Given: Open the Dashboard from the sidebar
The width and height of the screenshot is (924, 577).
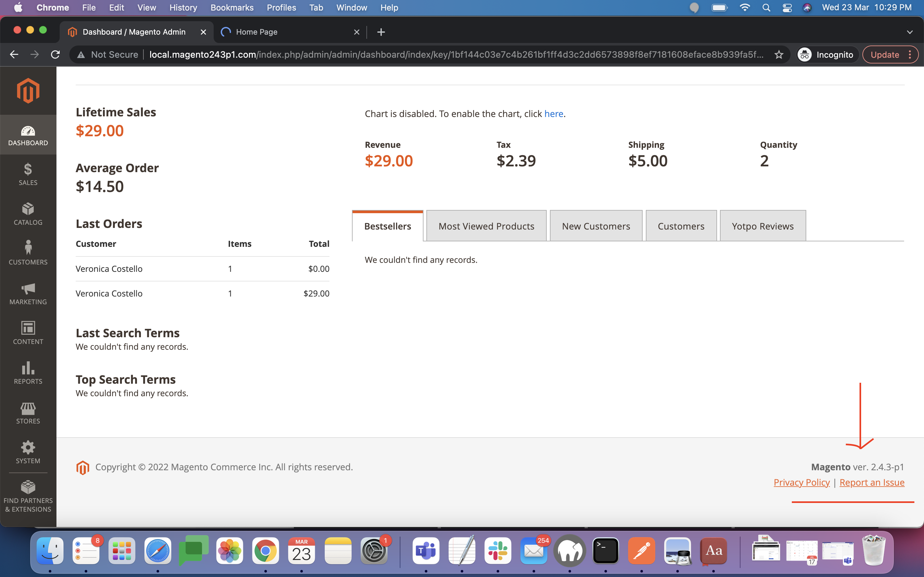Looking at the screenshot, I should (x=28, y=134).
